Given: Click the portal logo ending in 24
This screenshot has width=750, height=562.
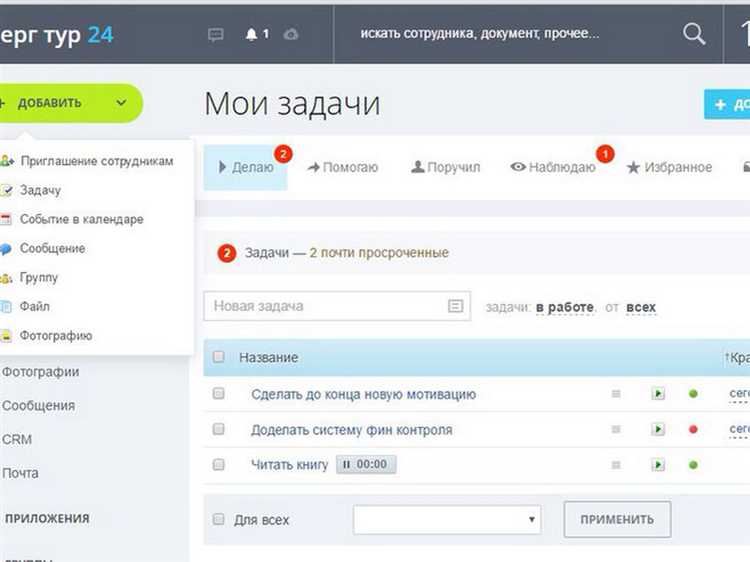Looking at the screenshot, I should (56, 35).
